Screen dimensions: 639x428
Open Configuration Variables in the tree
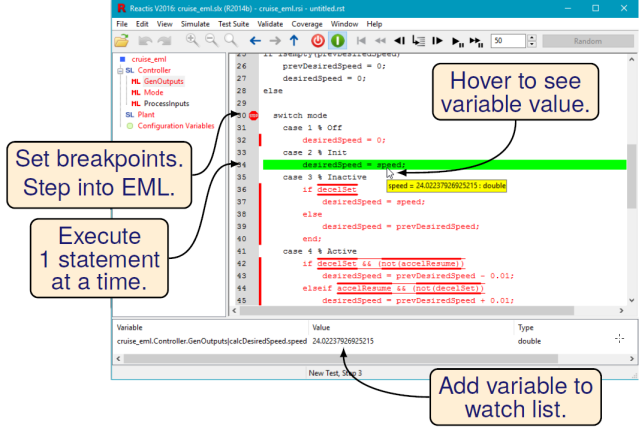[175, 125]
